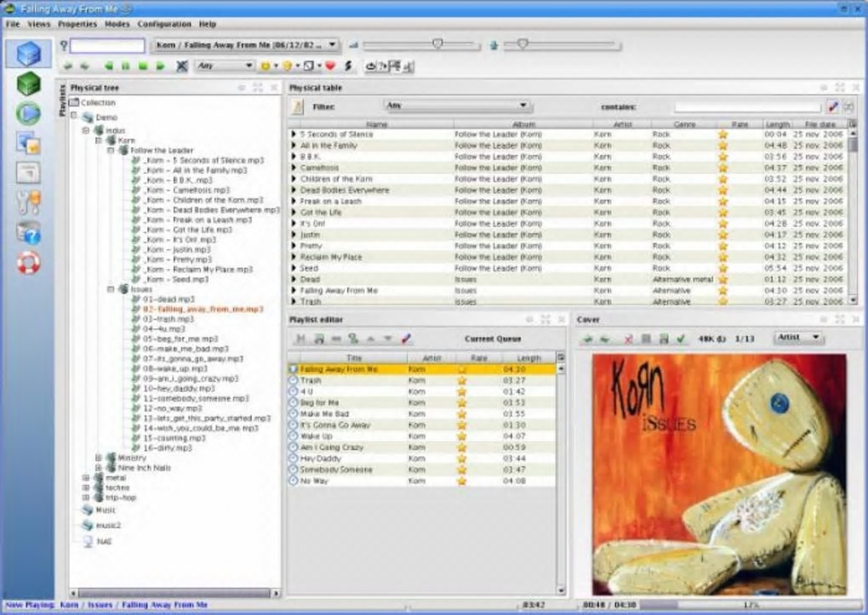868x615 pixels.
Task: Click the green checkmark default cover icon
Action: tap(681, 339)
